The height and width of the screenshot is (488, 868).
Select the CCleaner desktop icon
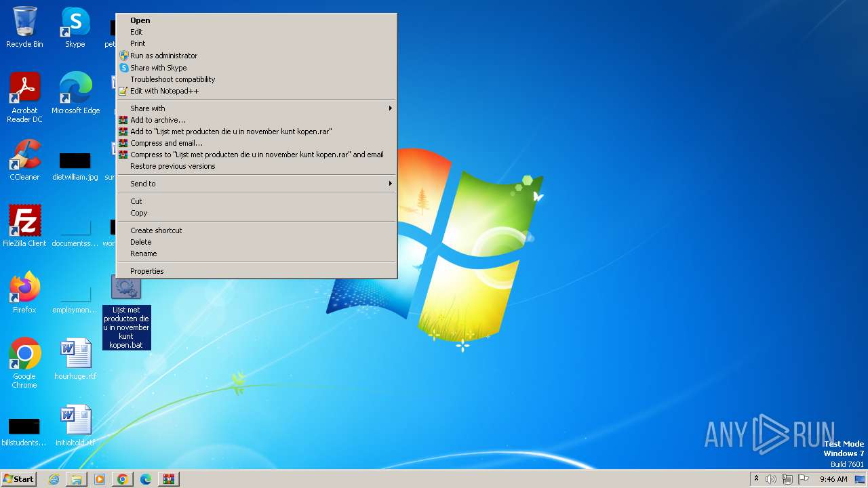24,160
